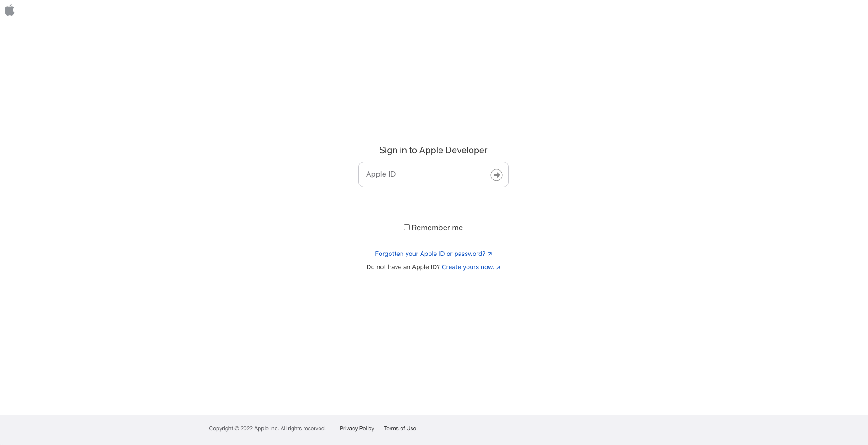Click the Sign in to Apple Developer heading
This screenshot has width=868, height=445.
click(x=433, y=150)
